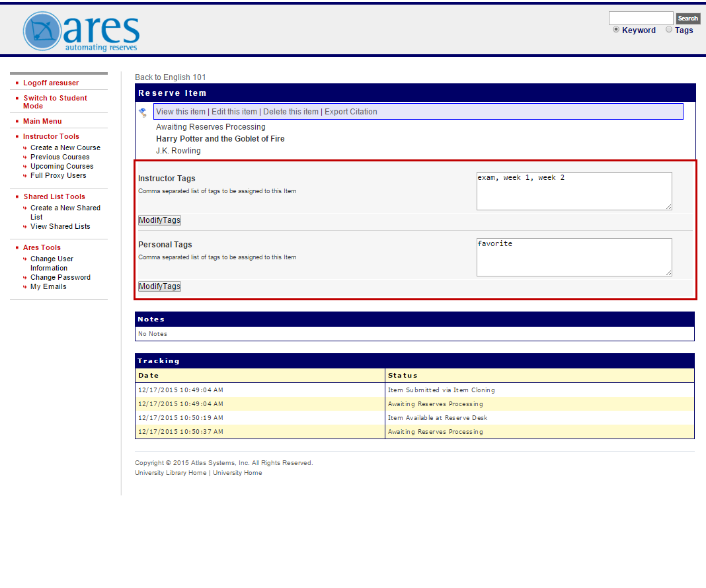Open Export Citation
The image size is (706, 588).
tap(350, 111)
